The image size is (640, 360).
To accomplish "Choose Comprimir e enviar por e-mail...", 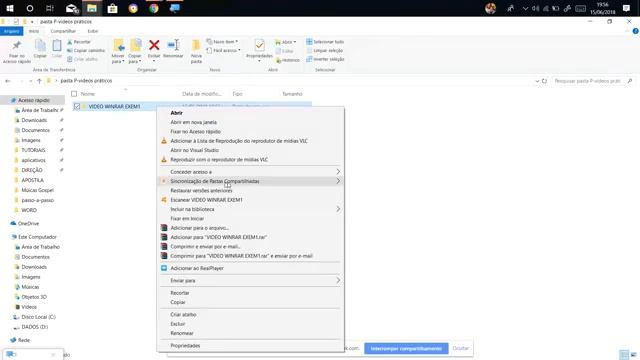I will coord(250,247).
